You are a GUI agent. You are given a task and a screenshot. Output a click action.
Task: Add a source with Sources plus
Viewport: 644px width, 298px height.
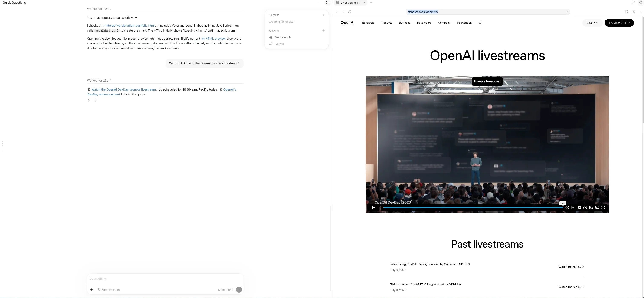click(x=324, y=31)
